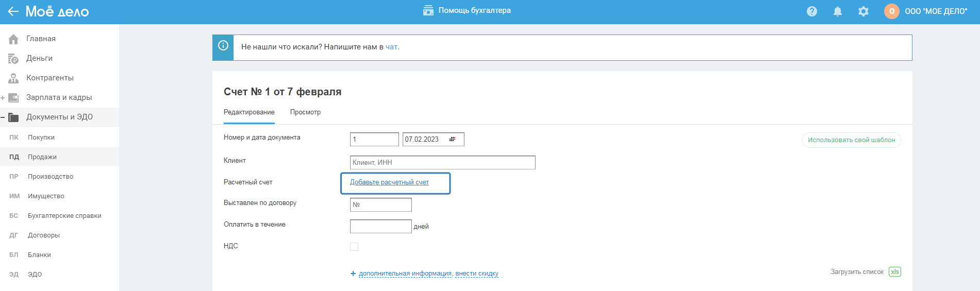The height and width of the screenshot is (291, 980).
Task: Click the calendar icon in date field
Action: tap(452, 140)
